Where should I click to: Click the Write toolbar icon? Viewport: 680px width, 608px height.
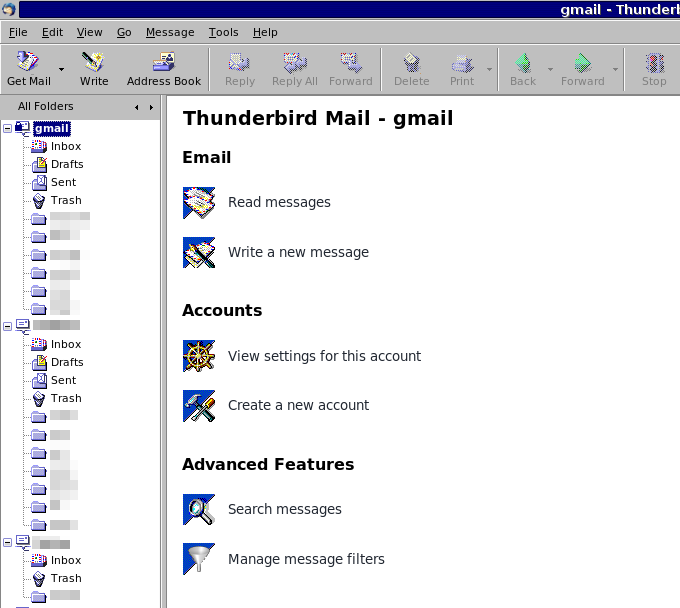[94, 62]
